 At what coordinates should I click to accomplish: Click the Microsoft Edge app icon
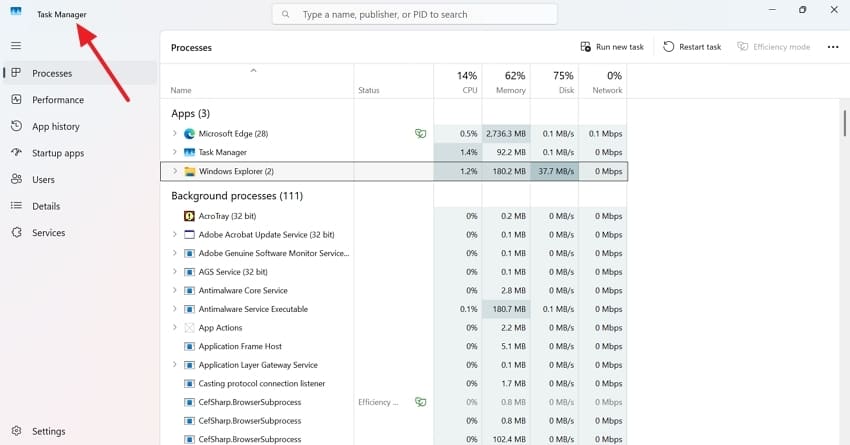[x=189, y=133]
